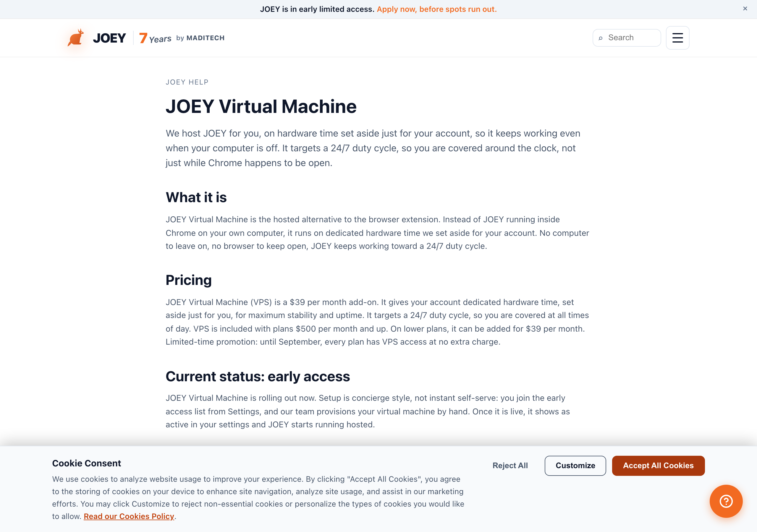Open cookie Customize options
This screenshot has width=757, height=532.
(x=575, y=465)
